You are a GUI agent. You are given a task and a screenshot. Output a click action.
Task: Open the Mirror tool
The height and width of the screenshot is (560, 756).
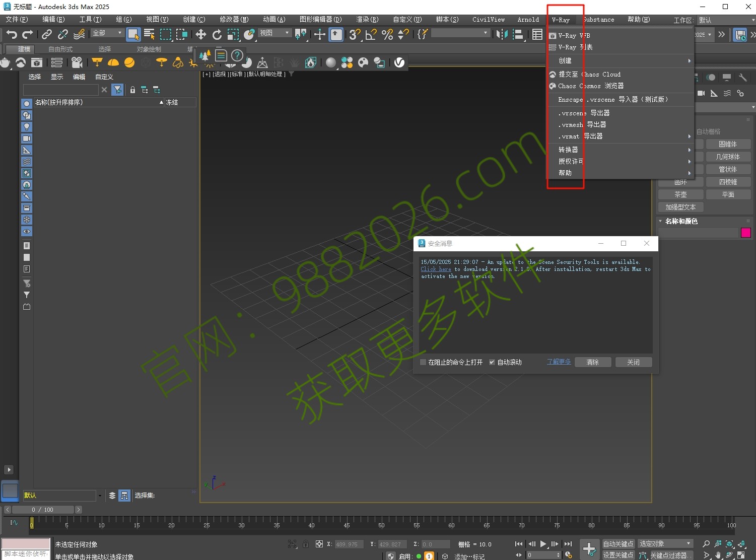click(502, 34)
